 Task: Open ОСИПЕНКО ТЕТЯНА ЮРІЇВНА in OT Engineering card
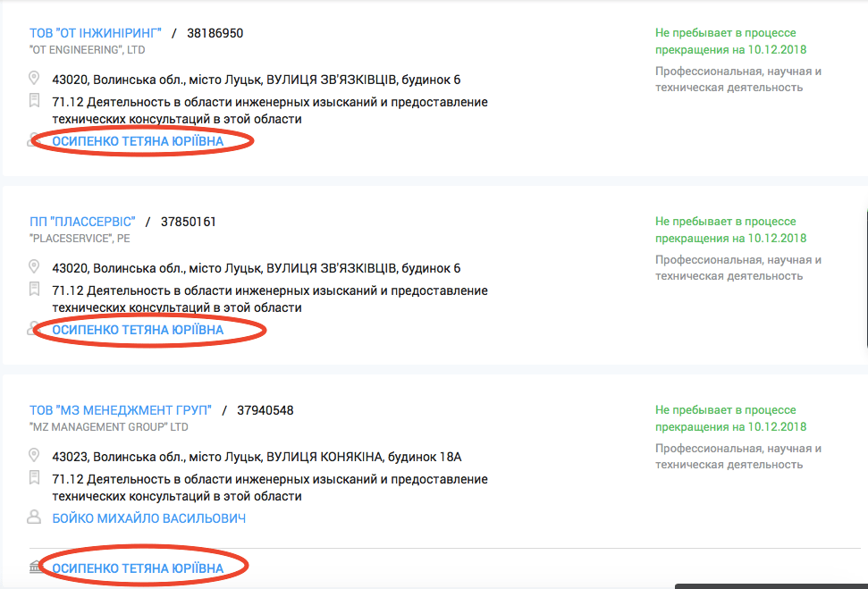tap(138, 141)
